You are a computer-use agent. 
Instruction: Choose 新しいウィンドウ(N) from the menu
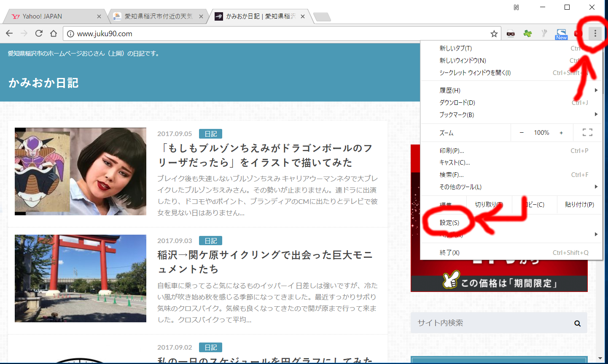[x=511, y=61]
